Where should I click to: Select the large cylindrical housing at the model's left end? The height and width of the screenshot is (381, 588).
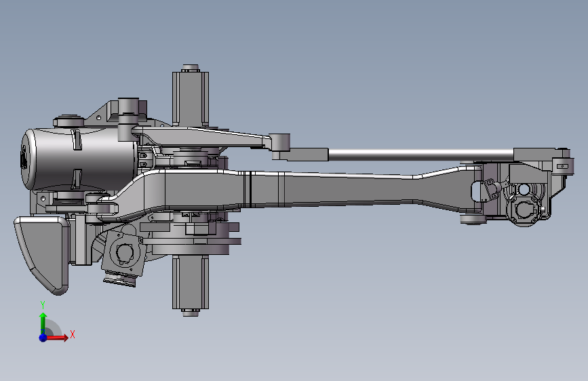pos(78,160)
